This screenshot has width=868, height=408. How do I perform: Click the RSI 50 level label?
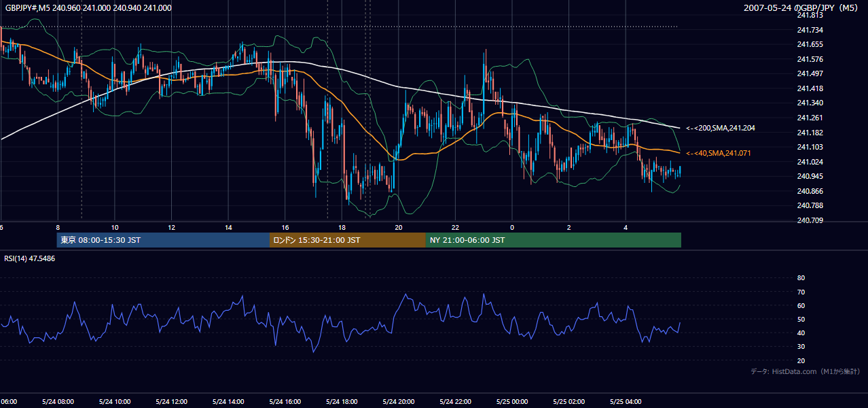click(x=801, y=319)
